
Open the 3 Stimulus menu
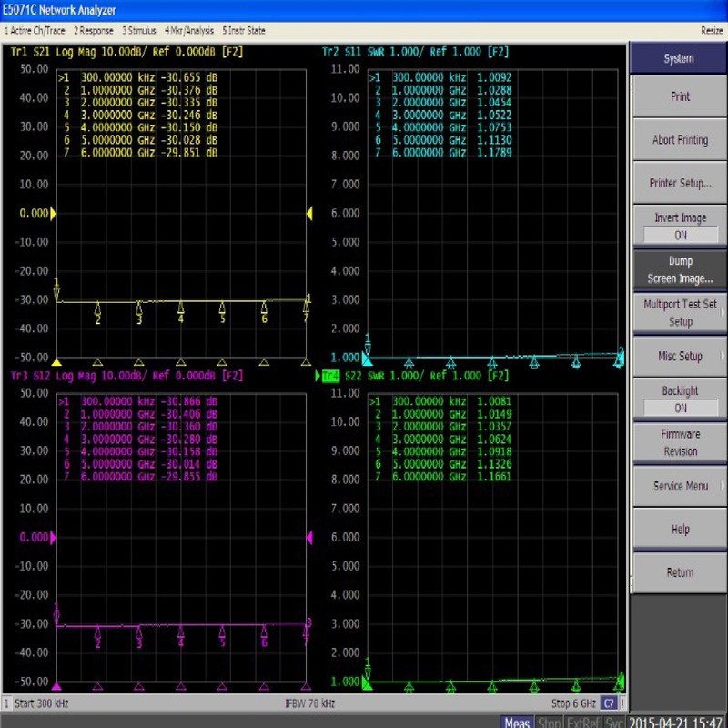139,31
